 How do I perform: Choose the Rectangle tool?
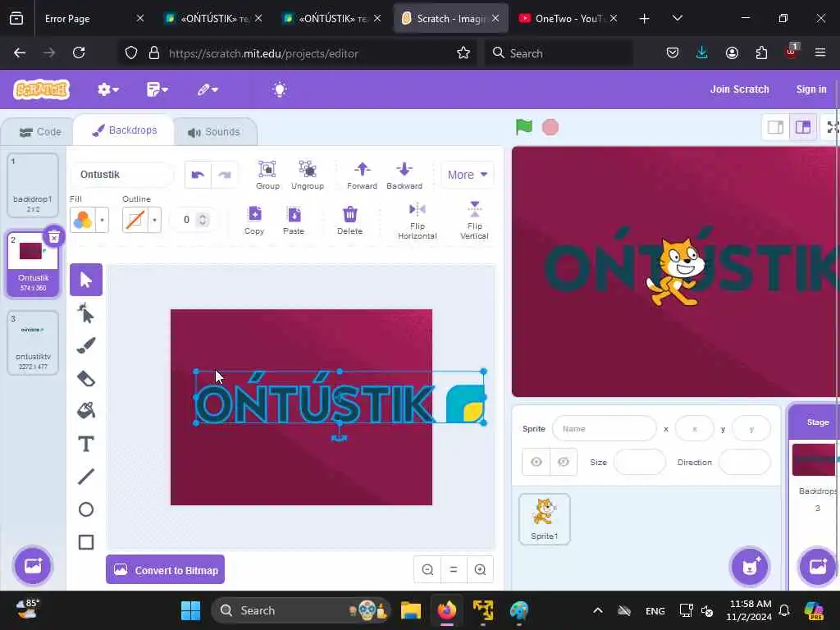tap(85, 542)
